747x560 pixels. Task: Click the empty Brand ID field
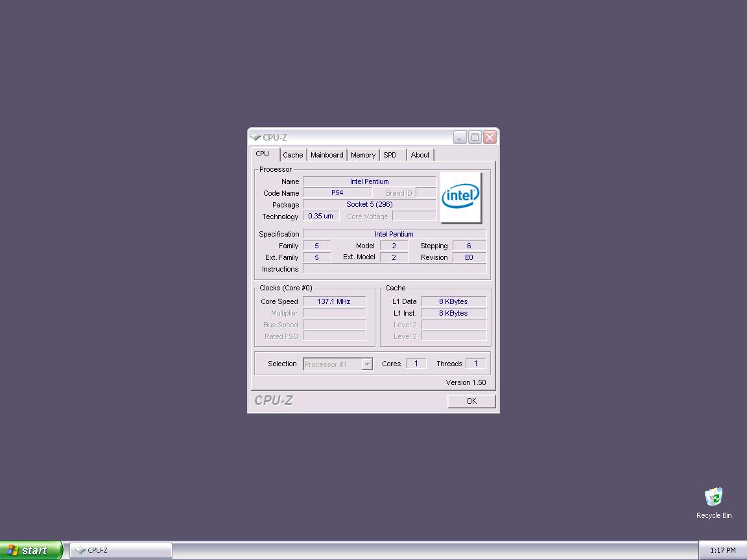point(426,193)
